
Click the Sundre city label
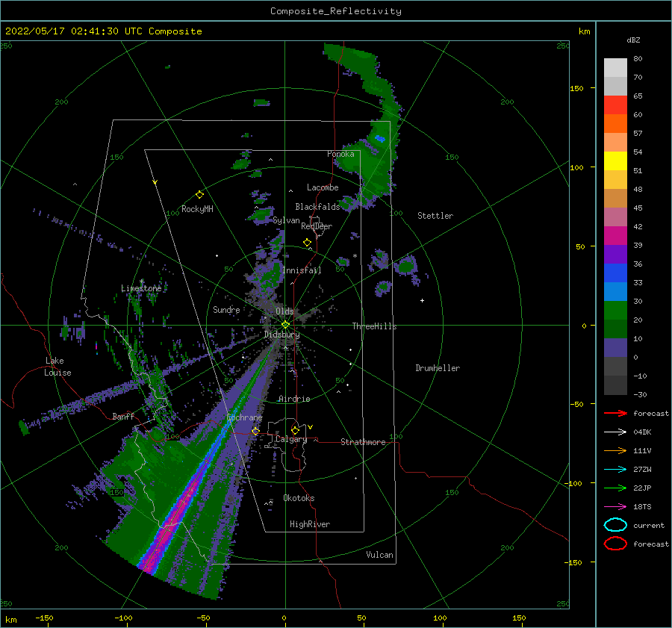(x=226, y=309)
